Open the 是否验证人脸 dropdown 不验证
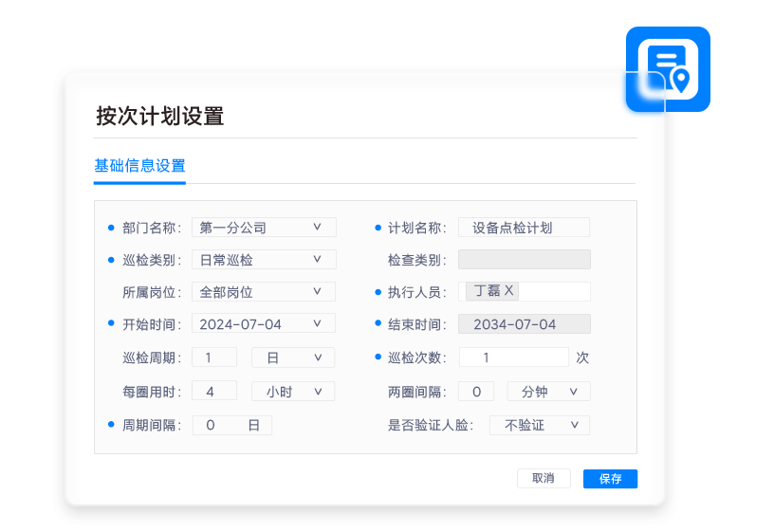Screen dimensions: 774x532 click(539, 426)
